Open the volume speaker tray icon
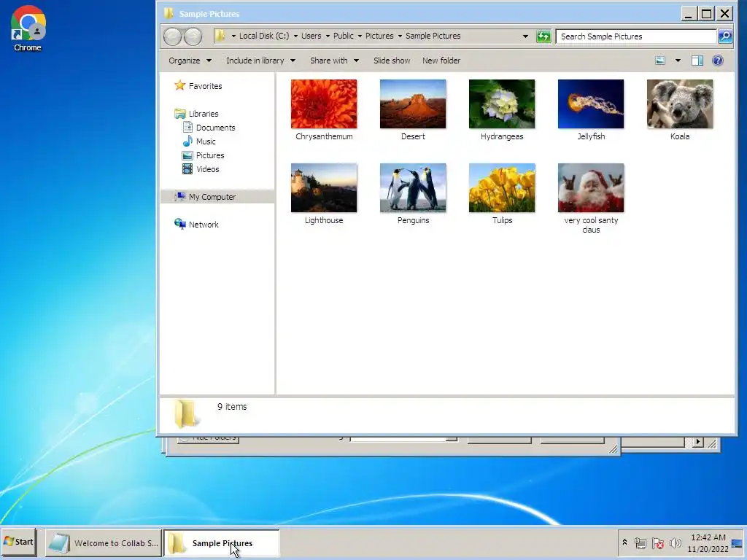The width and height of the screenshot is (747, 560). click(675, 542)
